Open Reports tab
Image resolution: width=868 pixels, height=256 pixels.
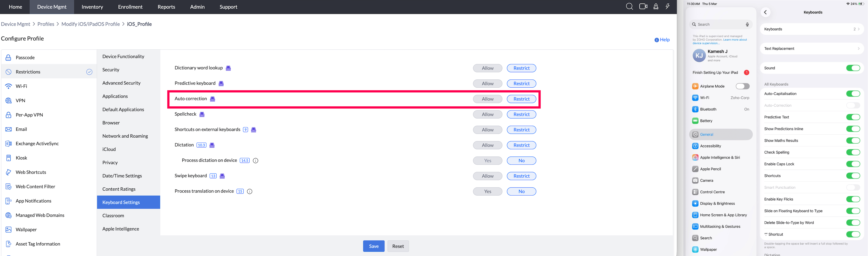pos(166,7)
